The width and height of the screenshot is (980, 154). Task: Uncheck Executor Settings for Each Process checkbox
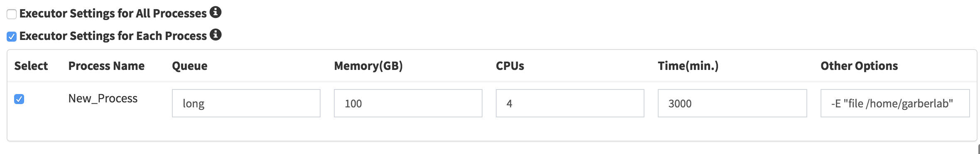[12, 37]
